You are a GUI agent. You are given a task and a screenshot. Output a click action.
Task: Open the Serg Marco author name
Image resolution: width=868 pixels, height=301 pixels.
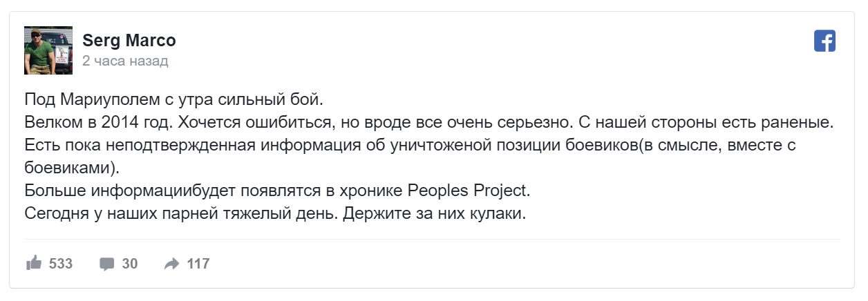[129, 41]
